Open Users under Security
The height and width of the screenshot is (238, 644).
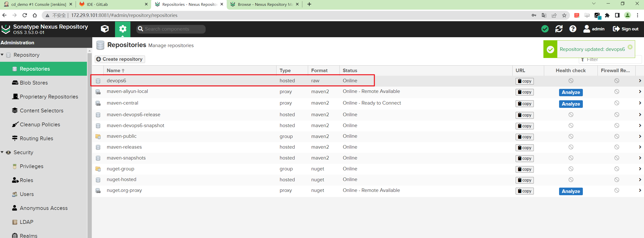click(x=27, y=194)
